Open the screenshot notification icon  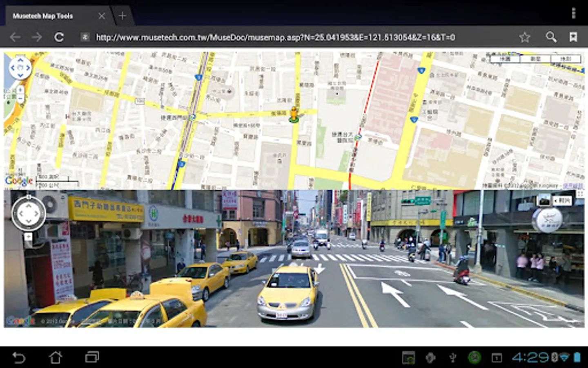(408, 357)
